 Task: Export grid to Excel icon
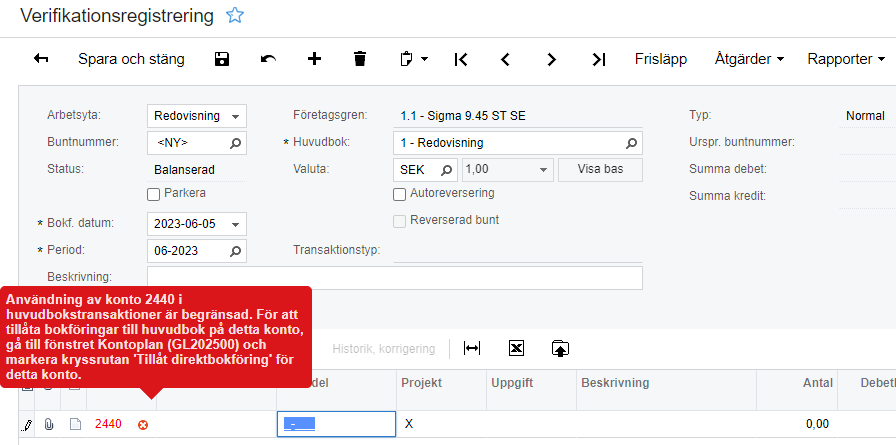(x=516, y=348)
